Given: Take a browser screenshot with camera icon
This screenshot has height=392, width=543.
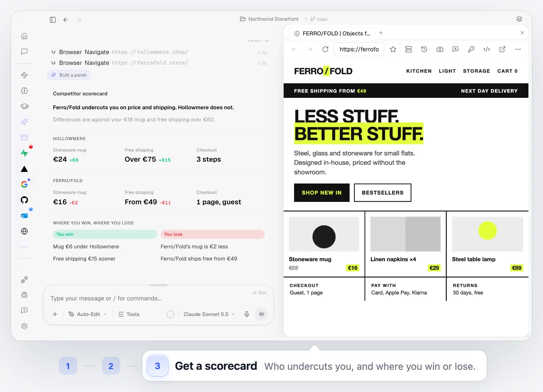Looking at the screenshot, I should (440, 49).
